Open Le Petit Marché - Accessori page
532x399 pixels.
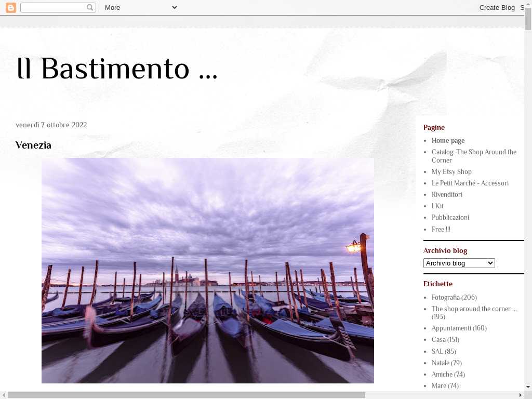pyautogui.click(x=470, y=183)
